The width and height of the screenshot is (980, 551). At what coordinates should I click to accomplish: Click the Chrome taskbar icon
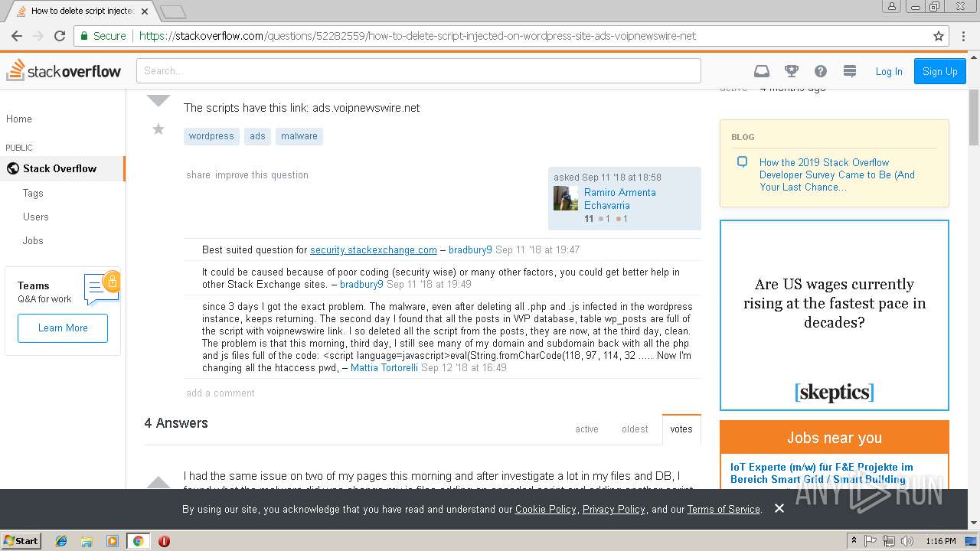click(138, 541)
